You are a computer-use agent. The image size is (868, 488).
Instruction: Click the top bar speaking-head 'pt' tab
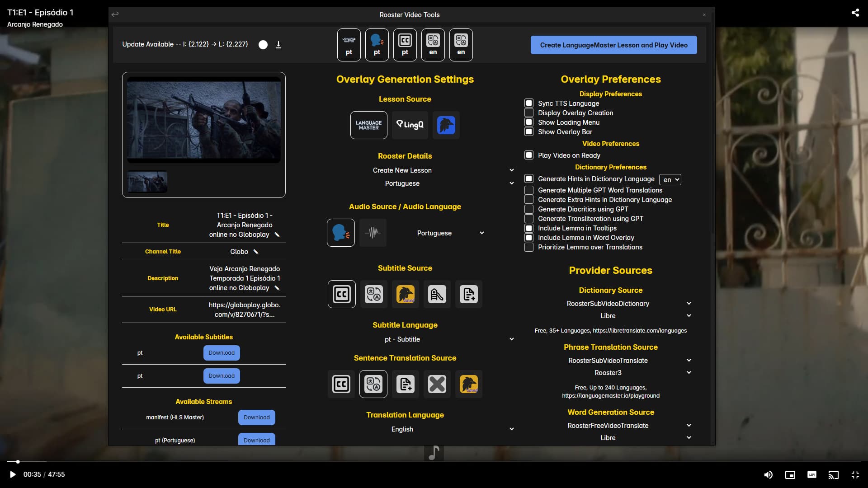click(377, 45)
